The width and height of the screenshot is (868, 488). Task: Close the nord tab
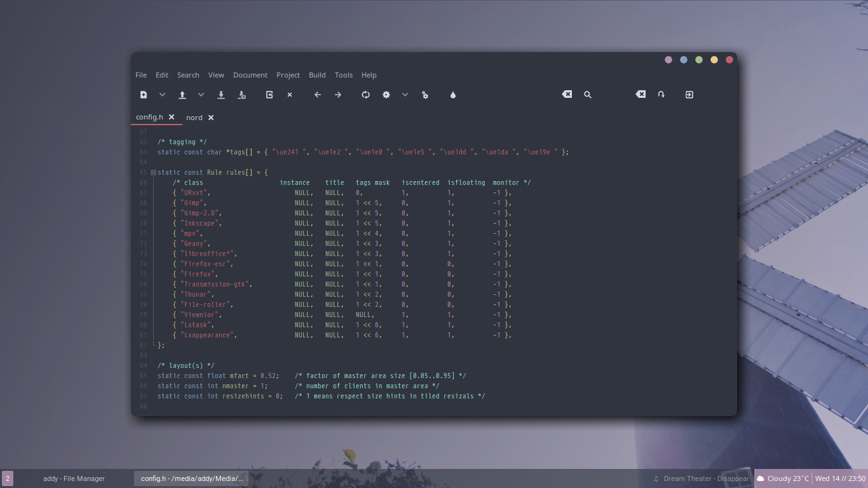pos(211,118)
